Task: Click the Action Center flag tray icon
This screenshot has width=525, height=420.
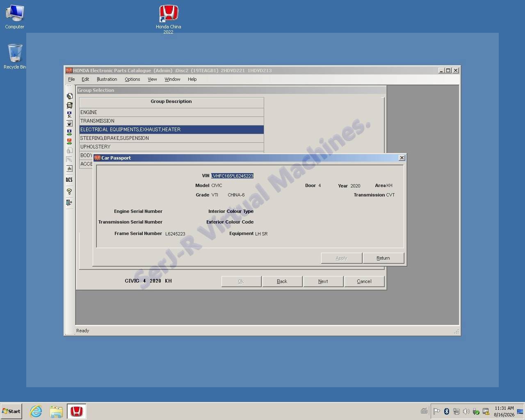Action: click(x=437, y=411)
